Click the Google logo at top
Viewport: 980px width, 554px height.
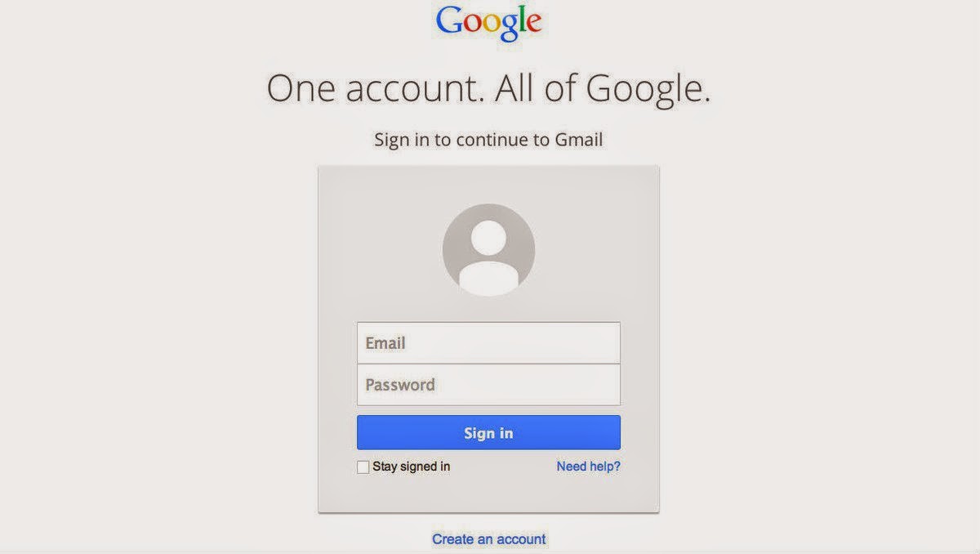(x=488, y=25)
